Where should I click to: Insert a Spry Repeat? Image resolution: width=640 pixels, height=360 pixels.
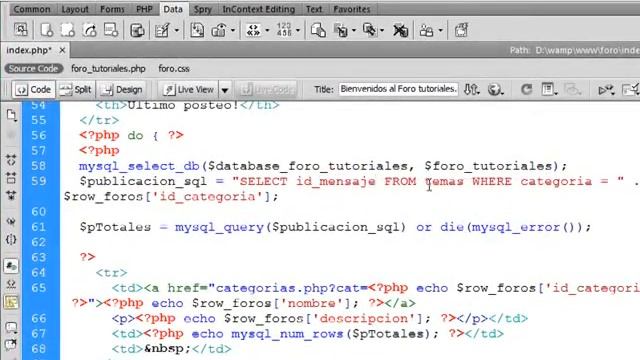(x=89, y=30)
